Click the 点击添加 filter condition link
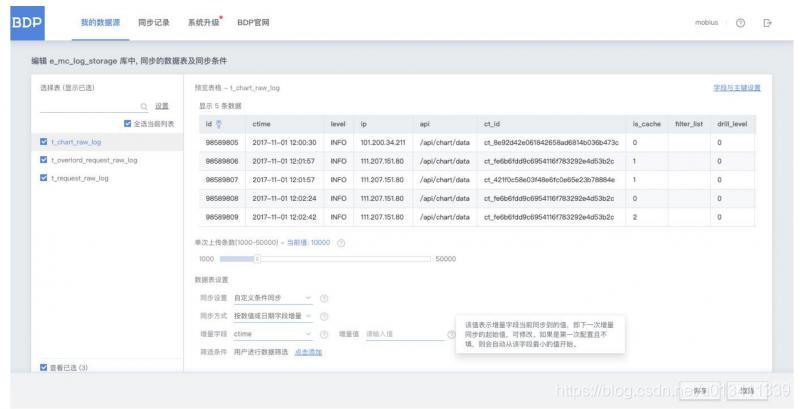 (x=308, y=352)
